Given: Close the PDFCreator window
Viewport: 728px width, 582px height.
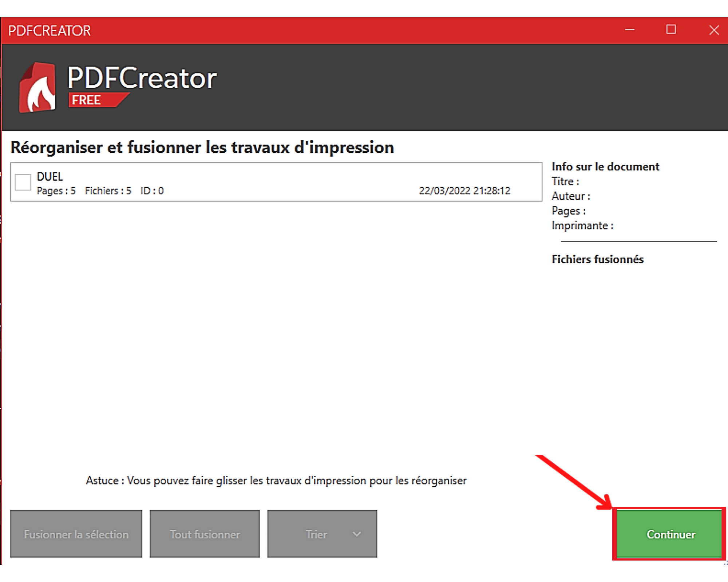Looking at the screenshot, I should click(714, 30).
